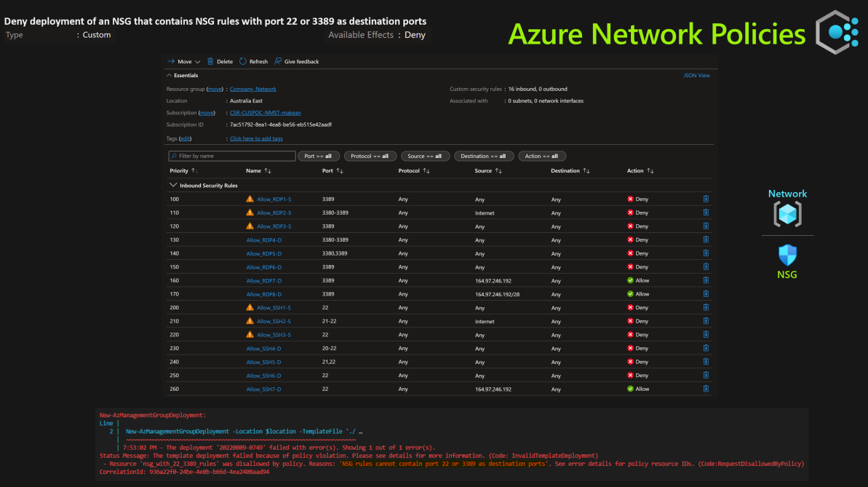Delete rule Allow_SSH2-S via trash icon
Screen dimensions: 868x487
(706, 321)
